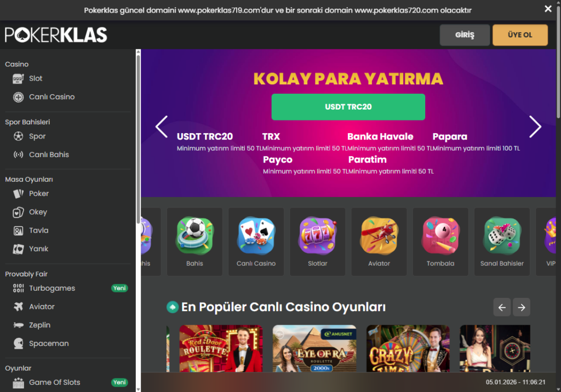Click the GİRİŞ login button
Viewport: 561px width, 392px height.
[465, 35]
